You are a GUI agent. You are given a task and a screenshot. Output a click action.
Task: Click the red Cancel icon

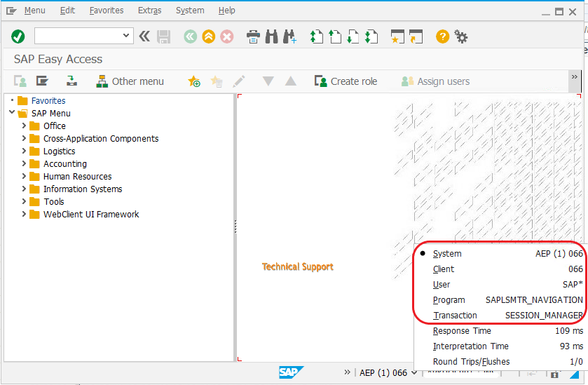coord(227,36)
